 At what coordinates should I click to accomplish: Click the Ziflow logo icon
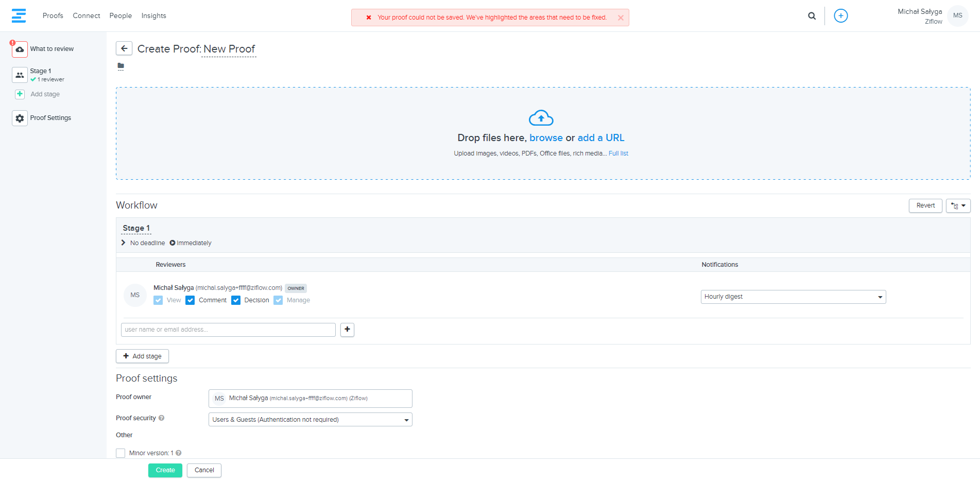19,16
